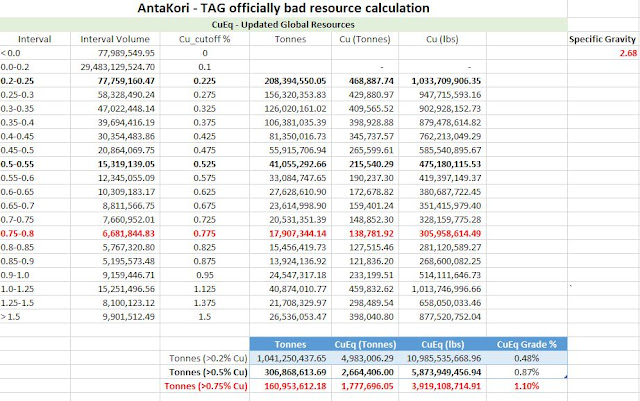Click the interval '1.25-1.5'
The image size is (640, 401).
[x=17, y=303]
